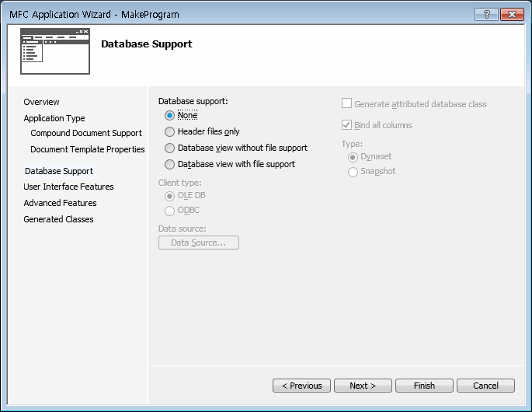The height and width of the screenshot is (412, 532).
Task: Go to Application Type page
Action: (x=54, y=118)
